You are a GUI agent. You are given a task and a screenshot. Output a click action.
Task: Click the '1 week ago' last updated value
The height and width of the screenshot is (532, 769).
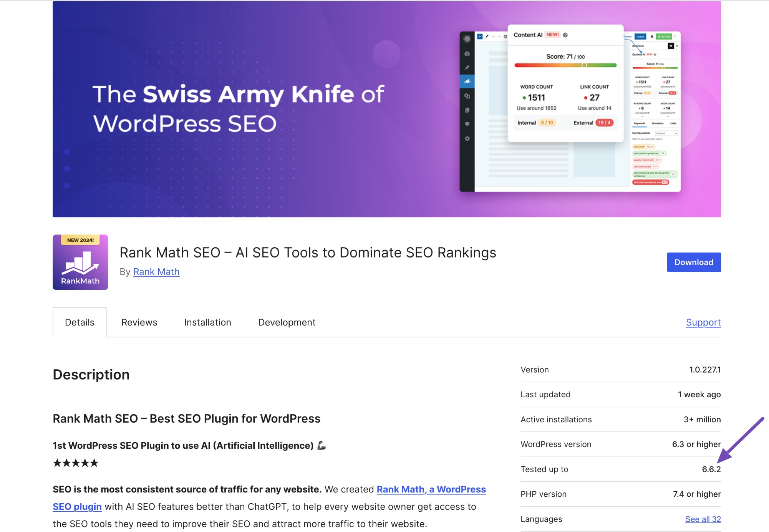(699, 395)
